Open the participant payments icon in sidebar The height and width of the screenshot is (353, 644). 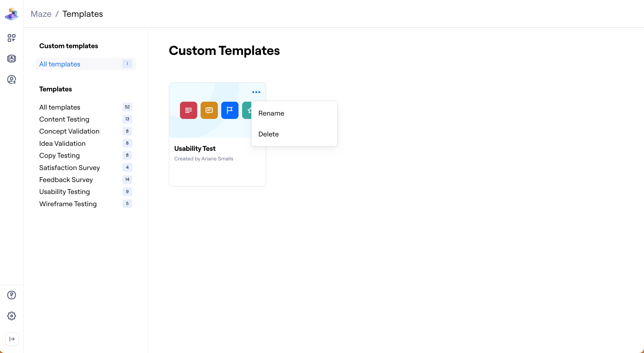(x=12, y=79)
